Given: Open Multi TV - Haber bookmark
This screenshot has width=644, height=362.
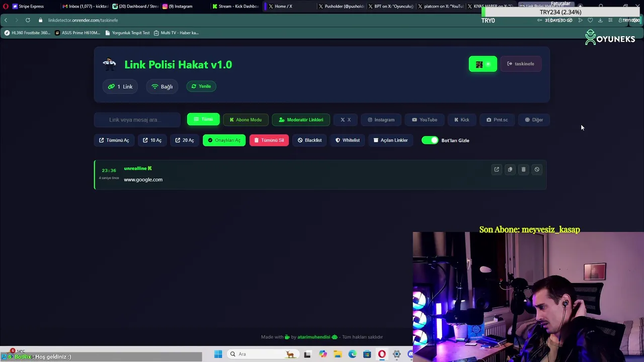Looking at the screenshot, I should pos(176,33).
